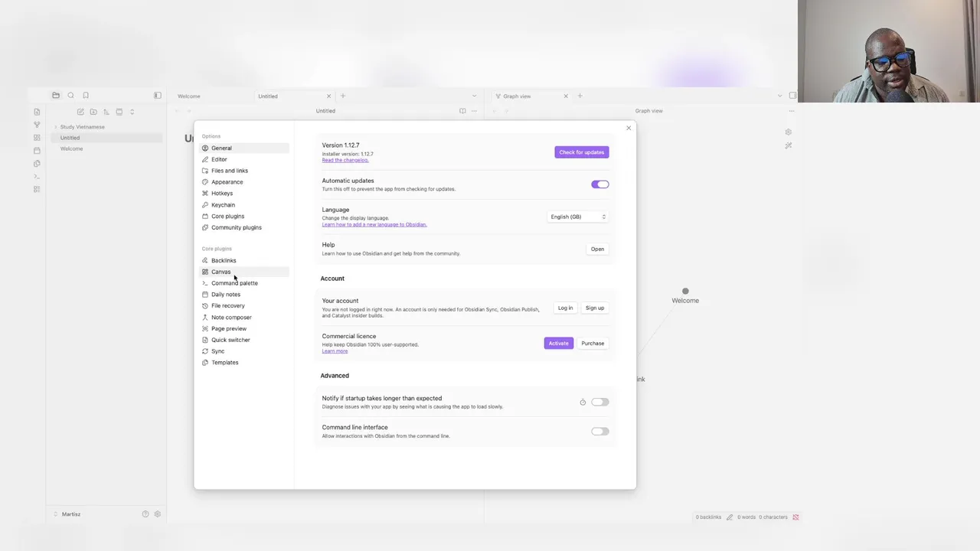Screen dimensions: 980x551
Task: Open Backlinks plugin settings
Action: (x=244, y=260)
